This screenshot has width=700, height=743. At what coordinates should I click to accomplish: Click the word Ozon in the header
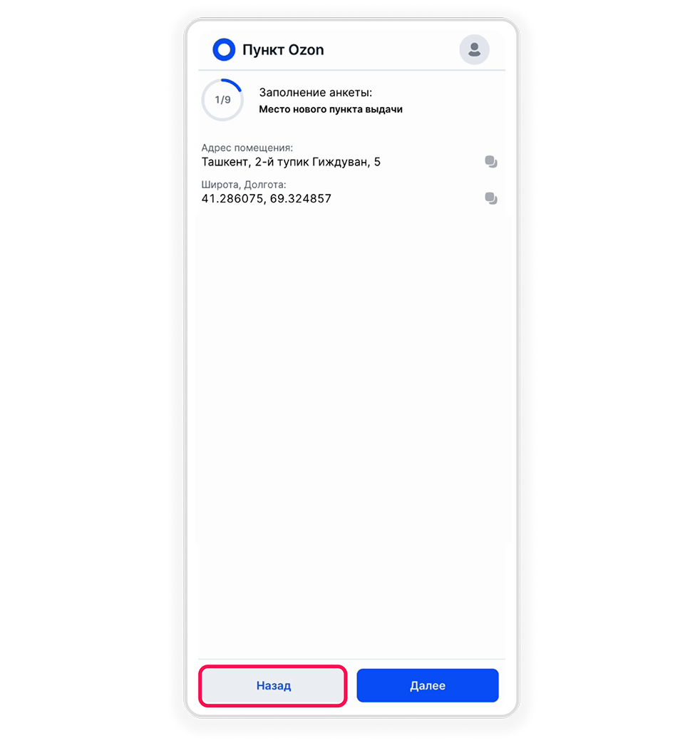[306, 50]
